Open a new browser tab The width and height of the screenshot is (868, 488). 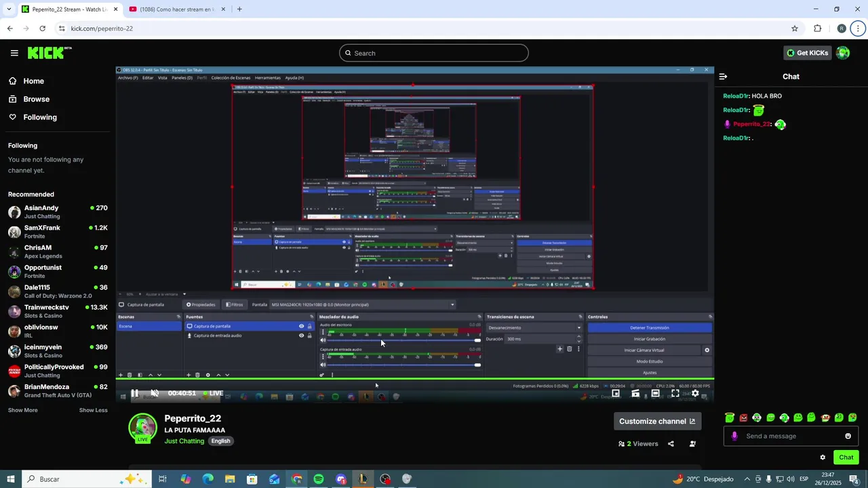239,9
